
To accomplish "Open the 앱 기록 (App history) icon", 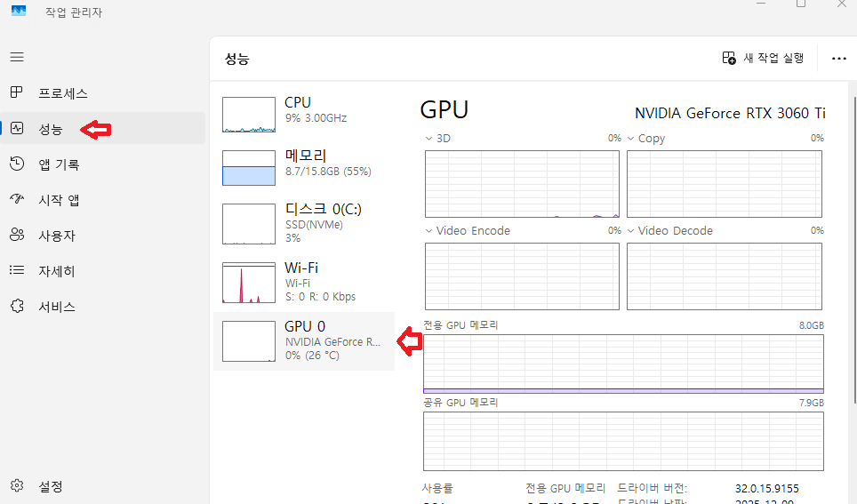I will click(16, 164).
